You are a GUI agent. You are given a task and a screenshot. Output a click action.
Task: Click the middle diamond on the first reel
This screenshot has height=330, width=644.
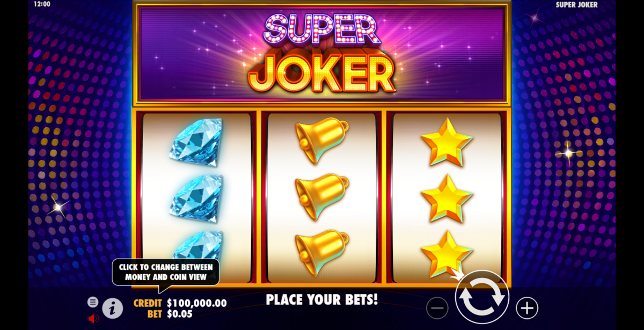tap(196, 198)
